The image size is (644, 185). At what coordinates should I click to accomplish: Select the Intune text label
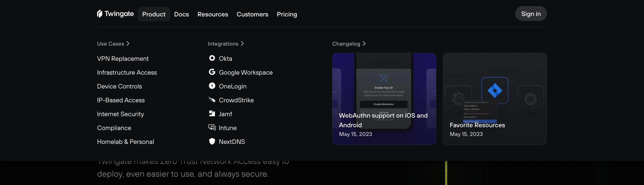pyautogui.click(x=228, y=128)
